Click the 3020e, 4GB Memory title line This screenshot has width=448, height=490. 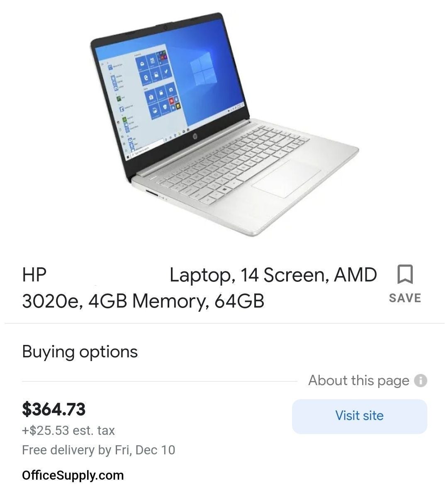click(x=143, y=301)
